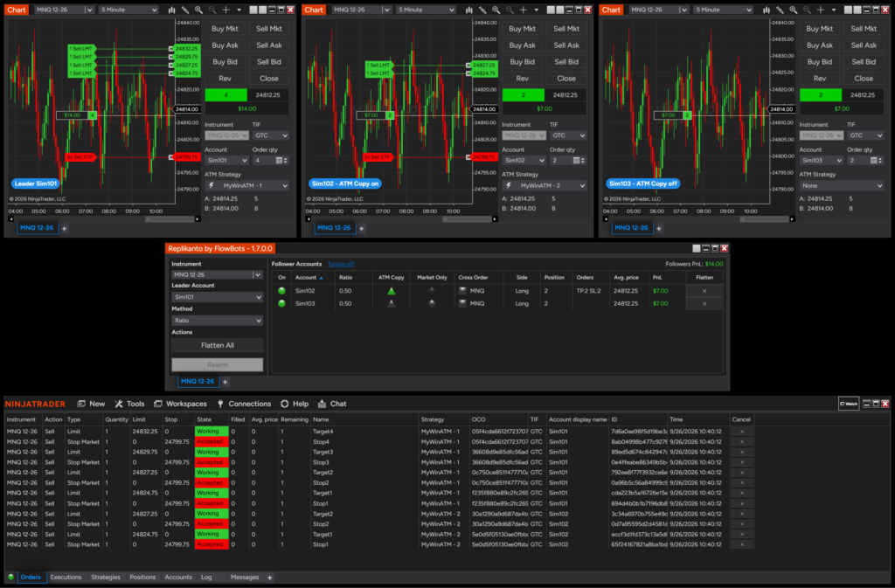Flatten the Sim102 follower row in Replikanto
The image size is (895, 588).
point(704,291)
